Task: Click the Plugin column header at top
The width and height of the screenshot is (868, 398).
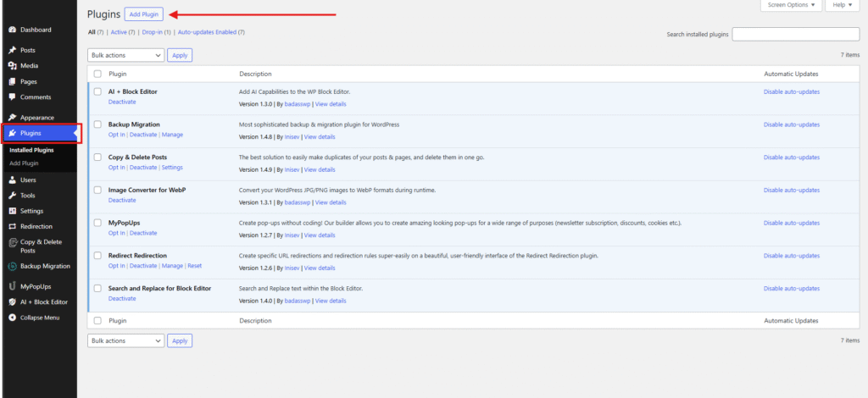Action: 117,74
